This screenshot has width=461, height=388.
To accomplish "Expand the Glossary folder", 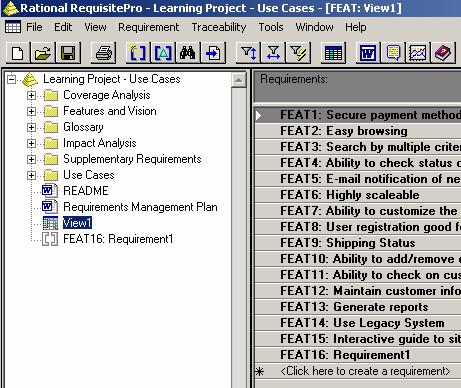I will coord(31,127).
